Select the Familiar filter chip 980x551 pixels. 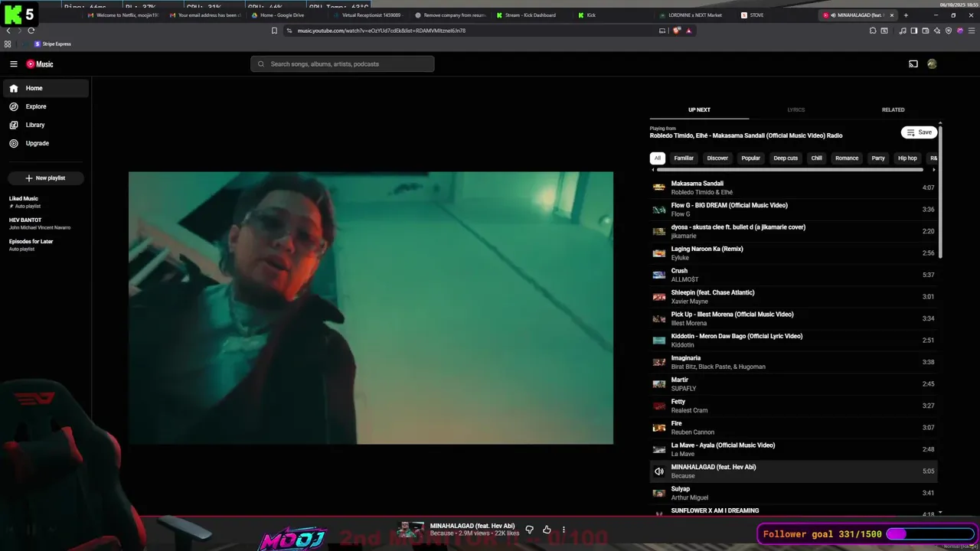click(684, 158)
